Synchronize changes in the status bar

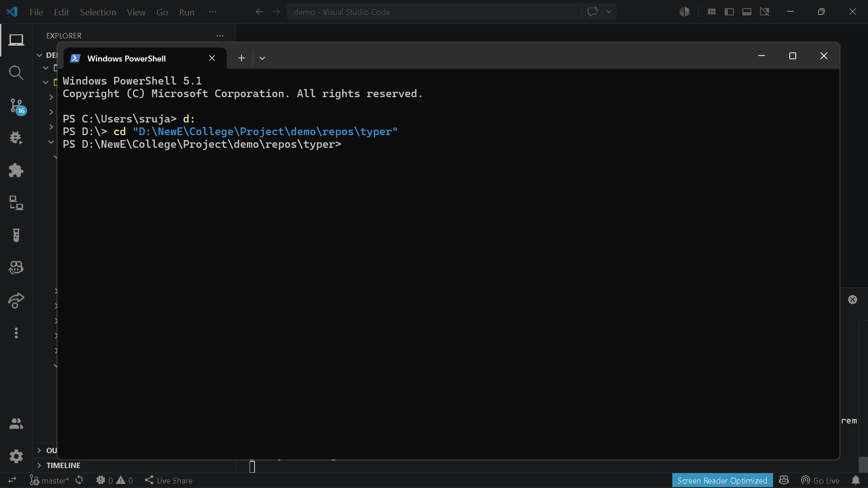click(x=79, y=480)
